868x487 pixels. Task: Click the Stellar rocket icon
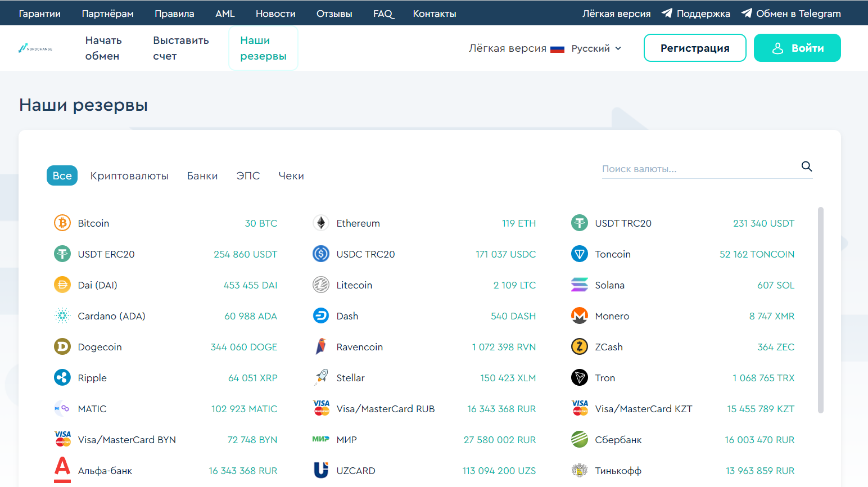321,378
